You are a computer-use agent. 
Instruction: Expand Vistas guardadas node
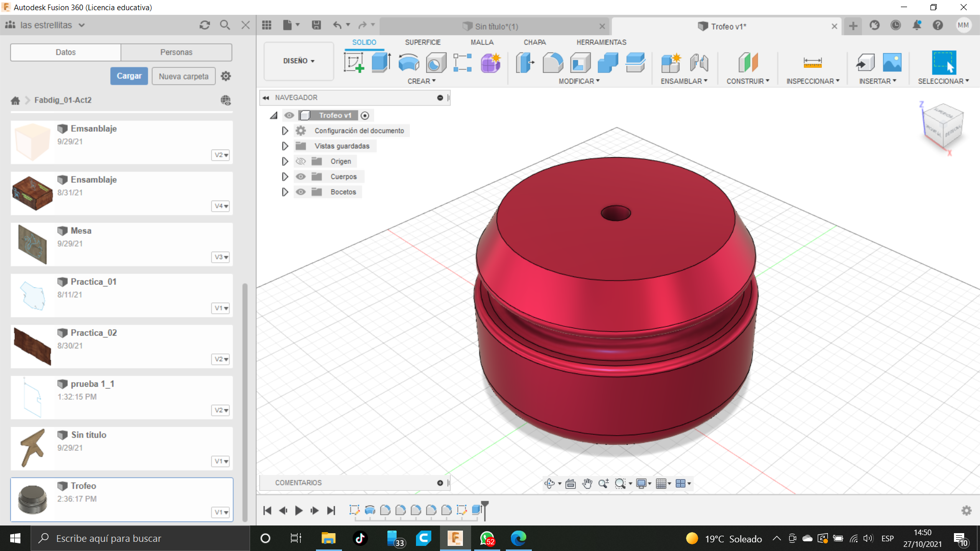click(285, 146)
